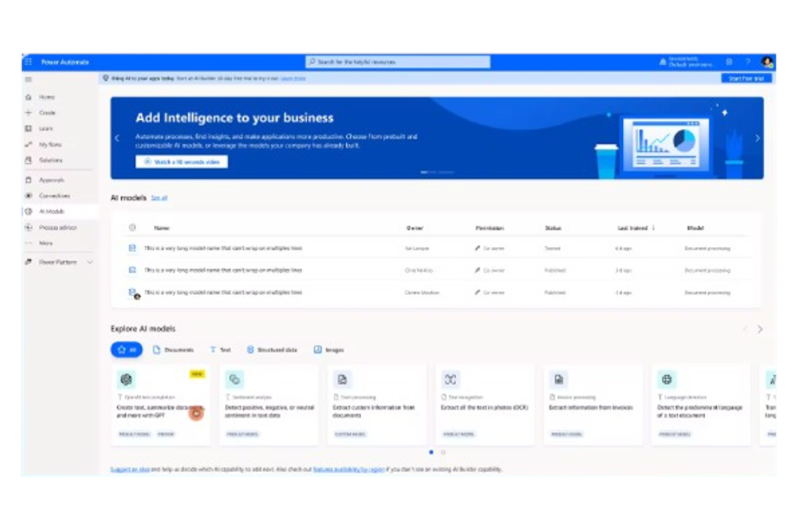798x532 pixels.
Task: Click the Connections icon in sidebar
Action: click(x=29, y=196)
